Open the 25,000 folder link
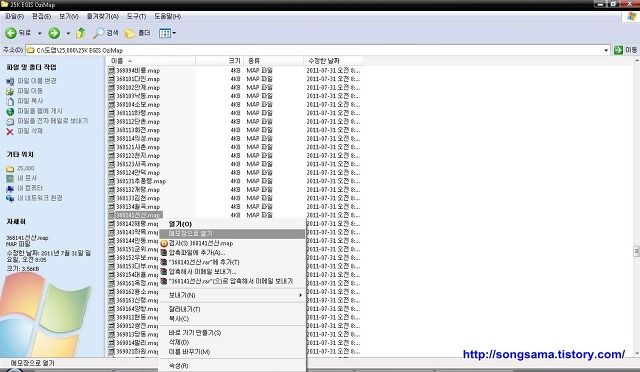Viewport: 640px width, 372px height. 26,168
